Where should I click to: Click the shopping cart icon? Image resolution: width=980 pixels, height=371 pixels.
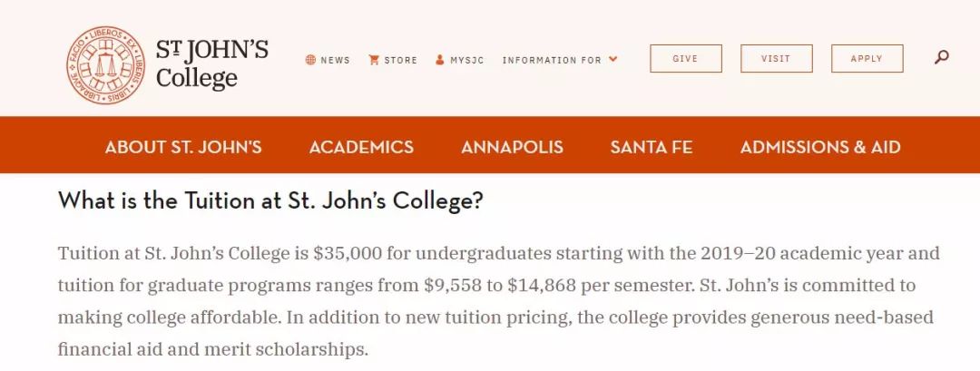click(374, 60)
